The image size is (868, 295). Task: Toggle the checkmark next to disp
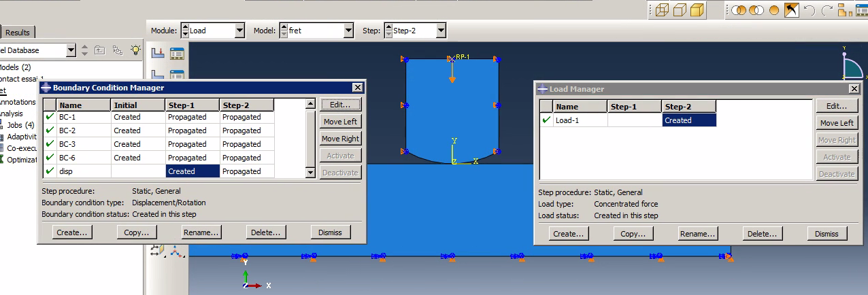click(50, 171)
